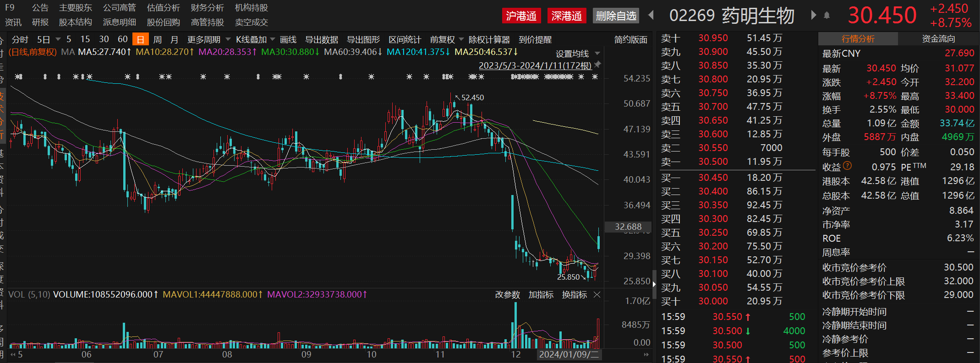
Task: Go to previous stock with left arrow
Action: [651, 16]
